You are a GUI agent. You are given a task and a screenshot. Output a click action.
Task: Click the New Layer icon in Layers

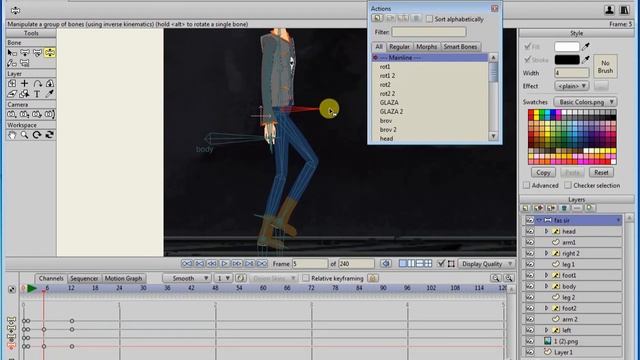tap(526, 208)
